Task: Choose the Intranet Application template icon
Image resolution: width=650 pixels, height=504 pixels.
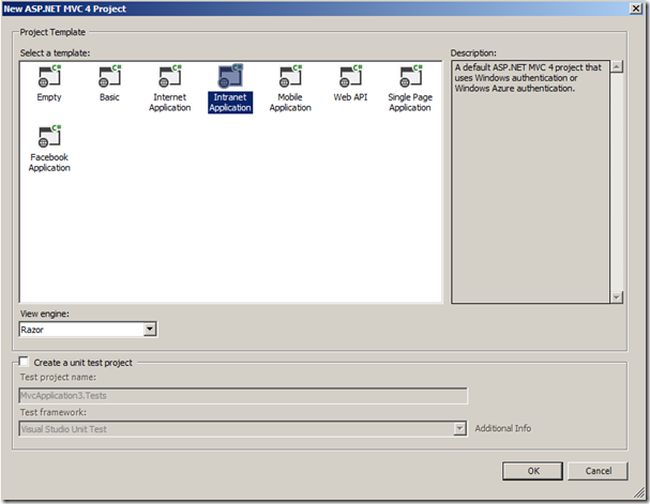Action: pyautogui.click(x=230, y=76)
